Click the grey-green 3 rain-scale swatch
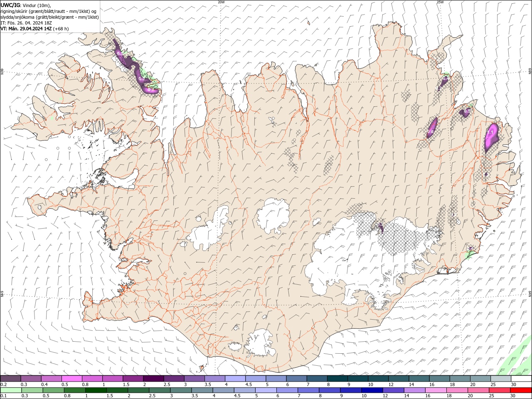The height and width of the screenshot is (399, 532). [x=181, y=390]
